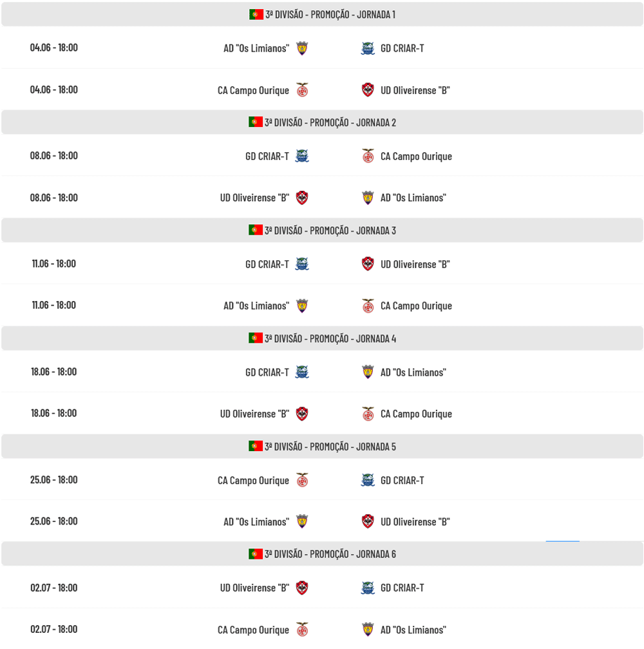
Task: Click AD Os Limianos crest in Jornada 4 match
Action: 368,372
